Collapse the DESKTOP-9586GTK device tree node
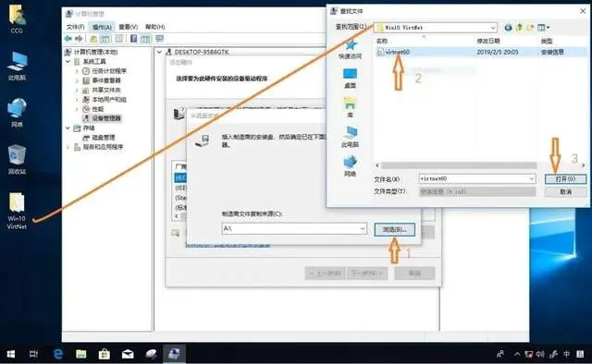 click(159, 52)
